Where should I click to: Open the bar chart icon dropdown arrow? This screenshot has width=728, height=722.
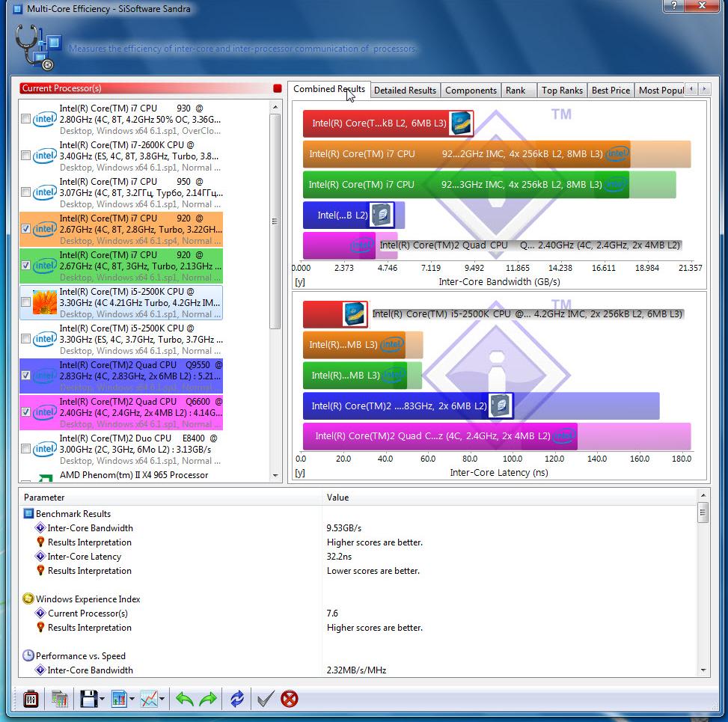[132, 700]
